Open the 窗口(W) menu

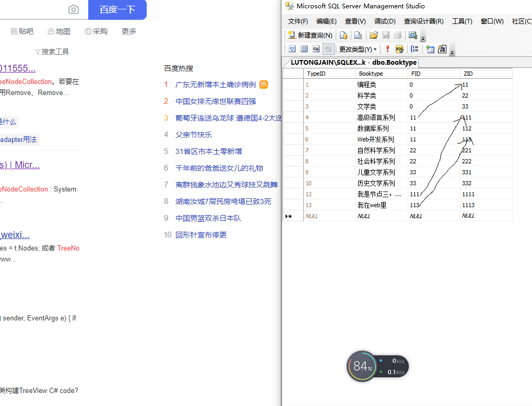tap(492, 21)
